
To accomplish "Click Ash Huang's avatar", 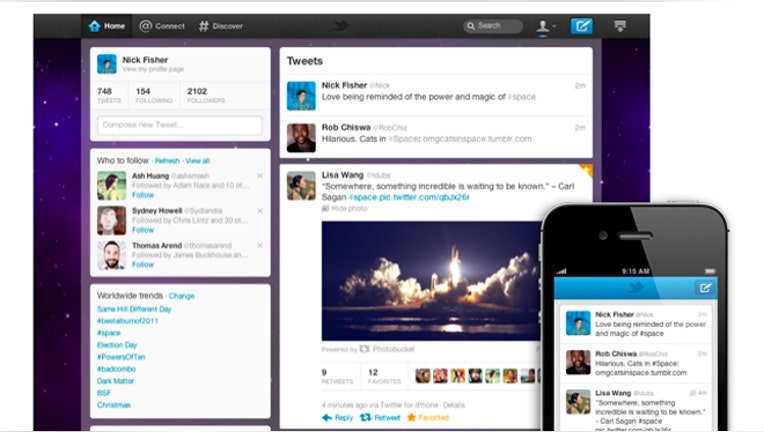I will click(112, 186).
